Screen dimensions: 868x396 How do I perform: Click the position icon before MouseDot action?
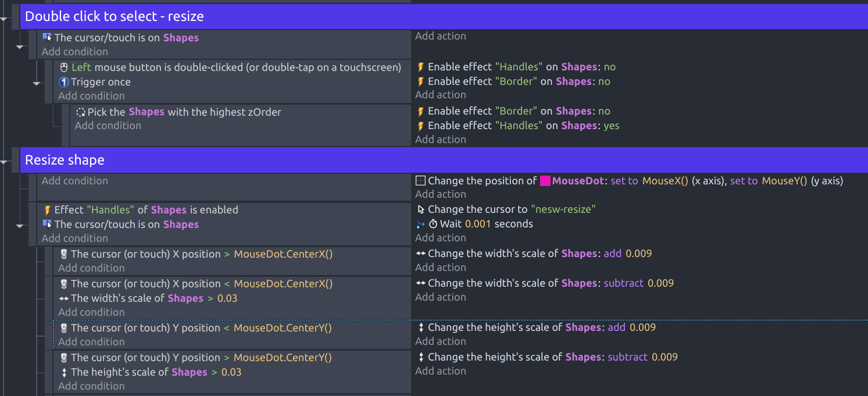click(421, 181)
